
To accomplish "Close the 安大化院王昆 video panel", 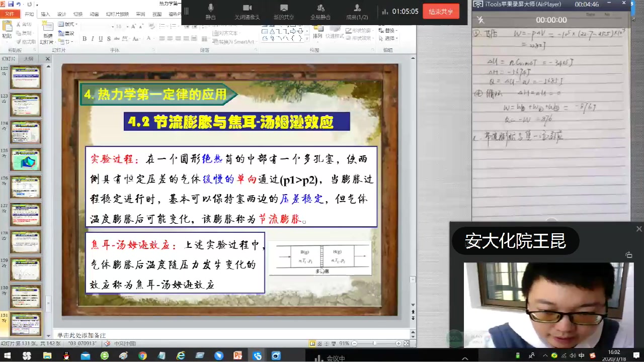I will tap(639, 229).
